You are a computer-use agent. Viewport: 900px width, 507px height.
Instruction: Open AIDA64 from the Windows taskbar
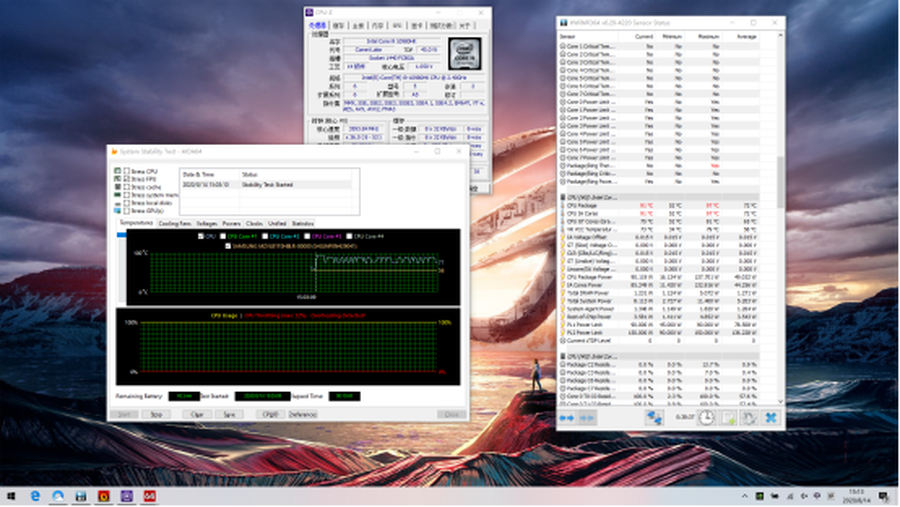(149, 495)
